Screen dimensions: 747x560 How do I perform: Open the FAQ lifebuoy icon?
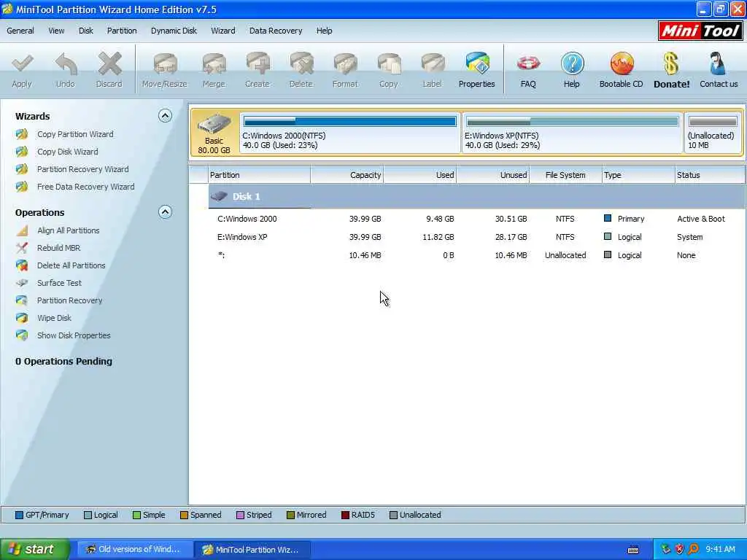point(528,63)
